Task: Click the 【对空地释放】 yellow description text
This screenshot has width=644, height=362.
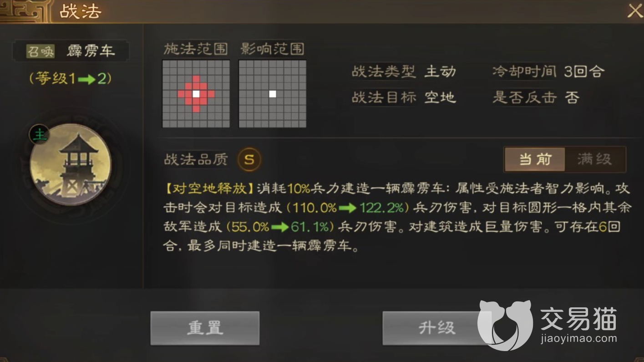Action: [210, 188]
